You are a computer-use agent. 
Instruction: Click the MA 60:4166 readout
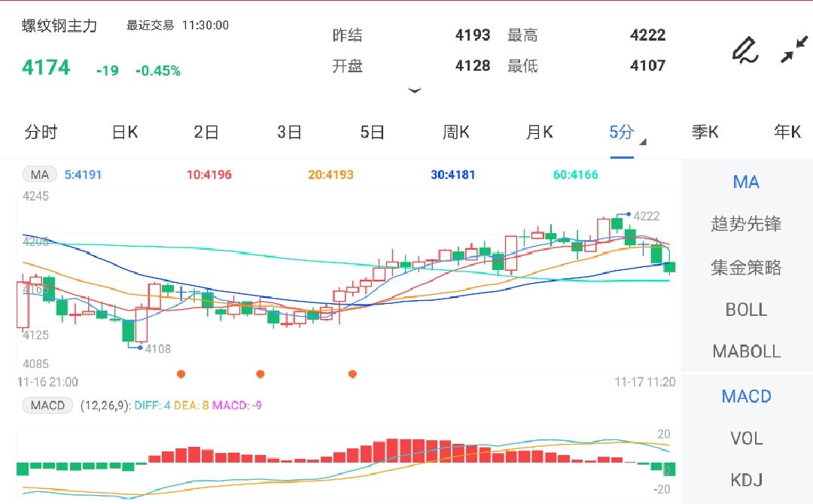(576, 175)
